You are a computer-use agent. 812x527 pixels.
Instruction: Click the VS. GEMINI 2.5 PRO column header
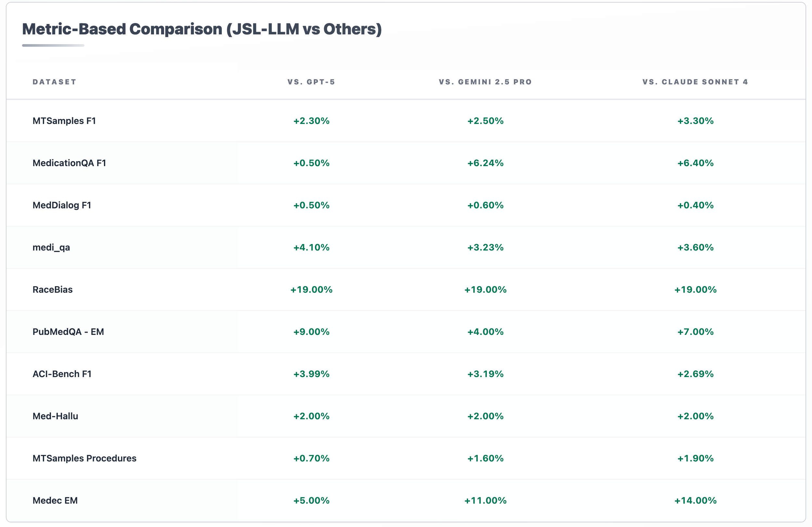pos(485,81)
